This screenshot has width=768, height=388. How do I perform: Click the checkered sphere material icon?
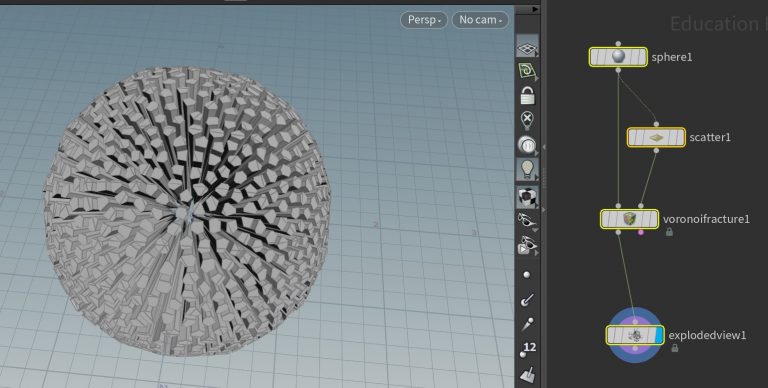(x=527, y=196)
